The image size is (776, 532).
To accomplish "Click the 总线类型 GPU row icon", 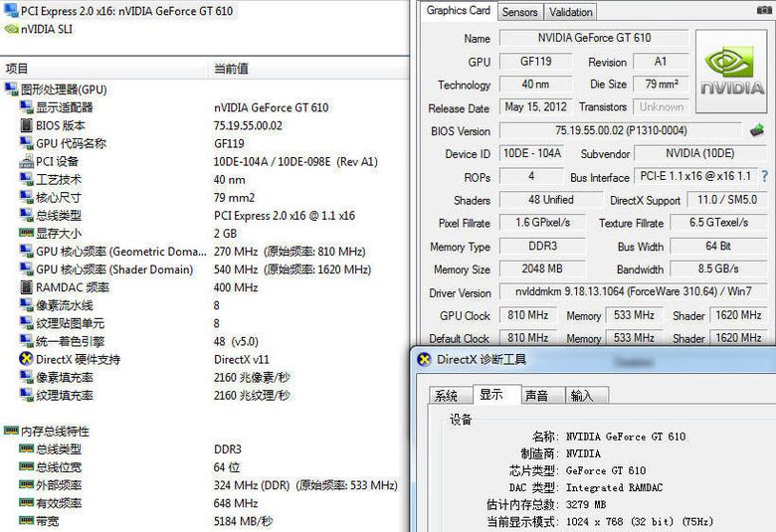I will [26, 215].
